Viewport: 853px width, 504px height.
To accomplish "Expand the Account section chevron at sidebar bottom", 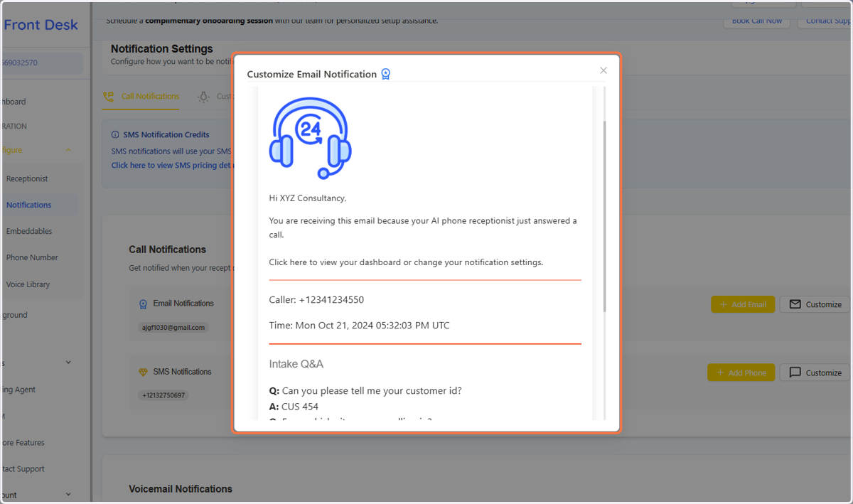I will pos(68,495).
